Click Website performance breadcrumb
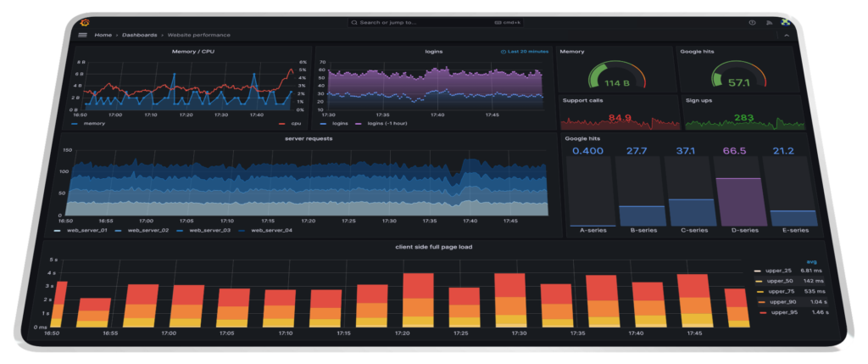The height and width of the screenshot is (364, 868). tap(198, 35)
